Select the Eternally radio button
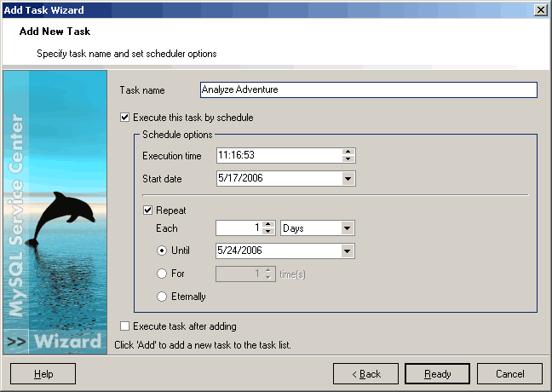This screenshot has width=552, height=392. [162, 297]
